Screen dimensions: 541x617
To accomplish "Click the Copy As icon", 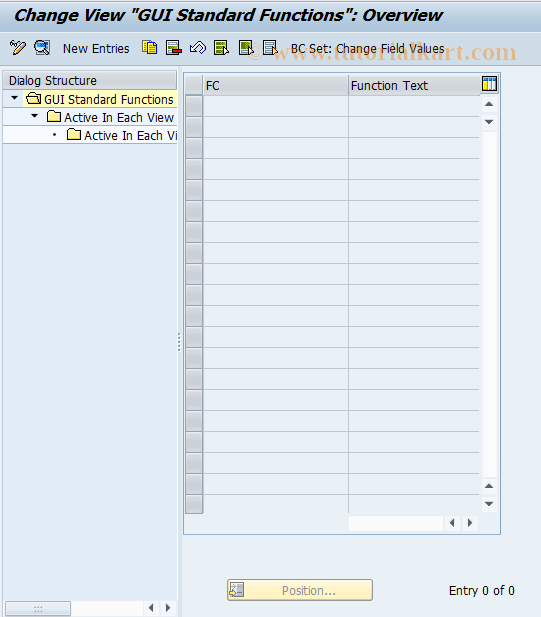I will [150, 48].
